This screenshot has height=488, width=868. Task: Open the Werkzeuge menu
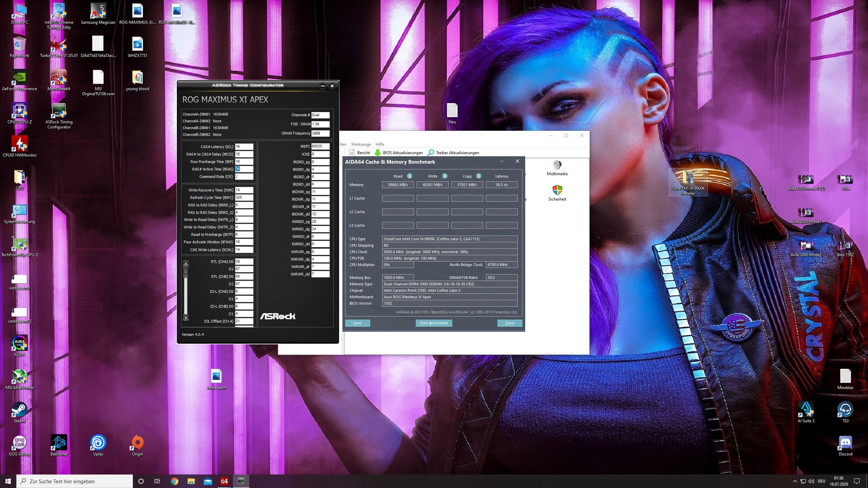(361, 144)
